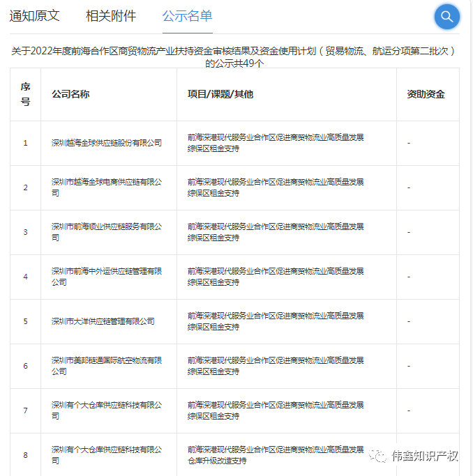
Task: Click serial number 2 cell
Action: [26, 187]
